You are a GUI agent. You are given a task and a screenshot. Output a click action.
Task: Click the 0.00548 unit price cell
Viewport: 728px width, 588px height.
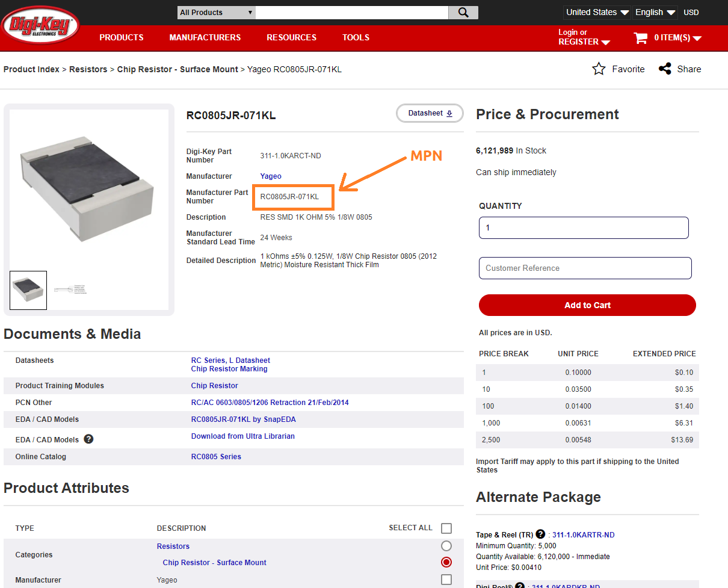click(x=578, y=440)
